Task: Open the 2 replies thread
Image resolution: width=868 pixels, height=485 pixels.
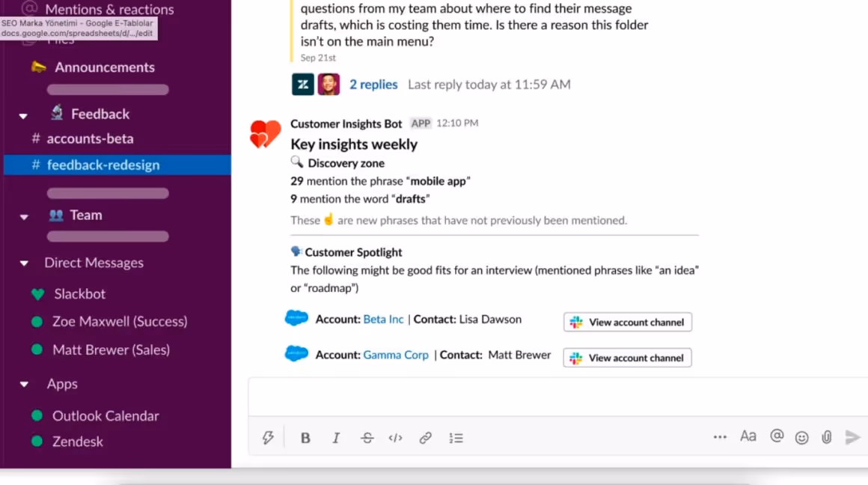Action: (x=373, y=84)
